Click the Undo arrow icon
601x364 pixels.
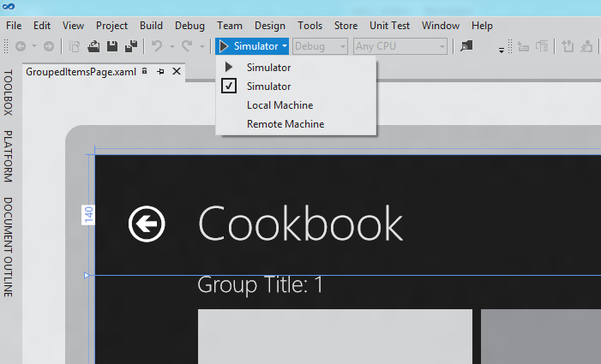click(156, 46)
